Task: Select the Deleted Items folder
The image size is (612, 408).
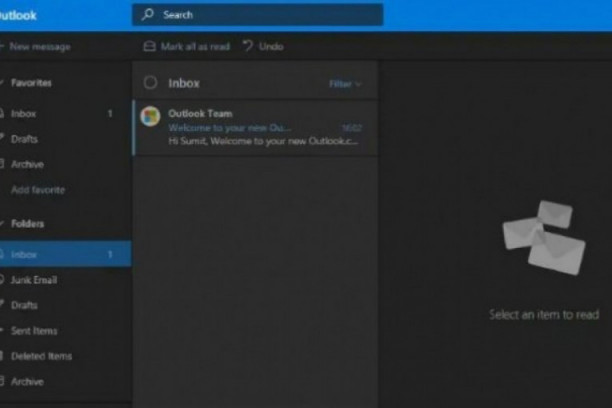Action: pos(40,356)
